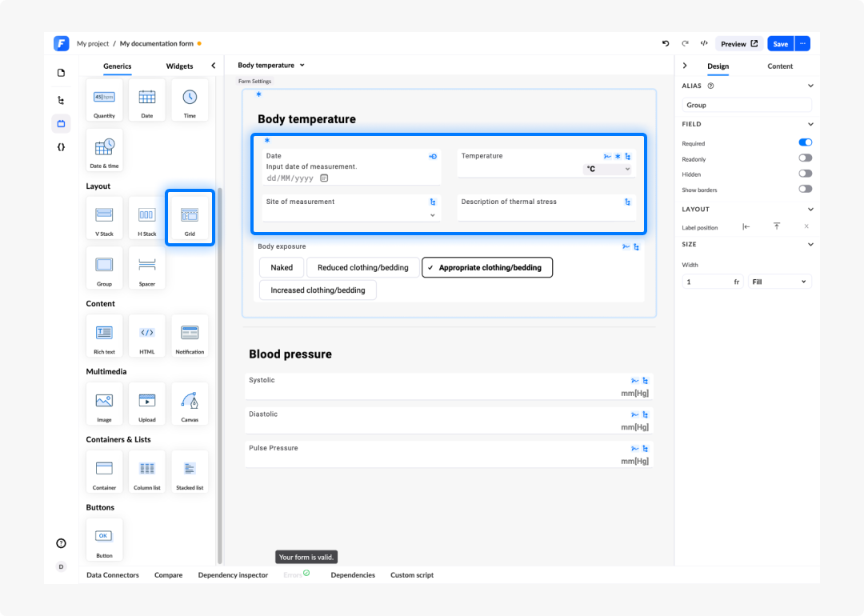This screenshot has height=616, width=864.
Task: Collapse the ALIAS section
Action: pos(810,86)
